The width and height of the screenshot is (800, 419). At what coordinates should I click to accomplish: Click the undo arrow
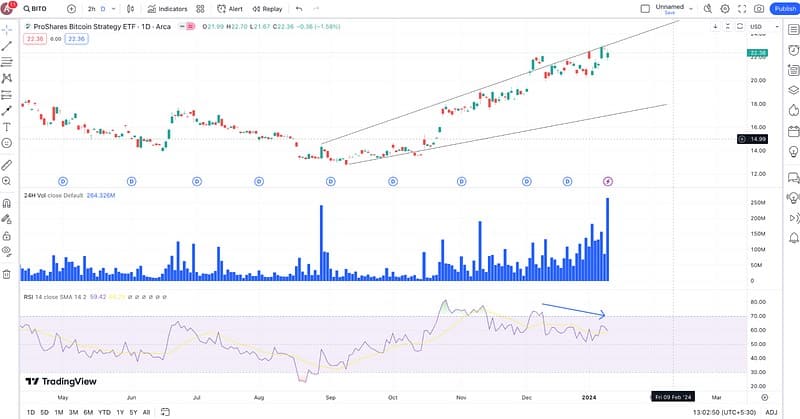pos(298,8)
